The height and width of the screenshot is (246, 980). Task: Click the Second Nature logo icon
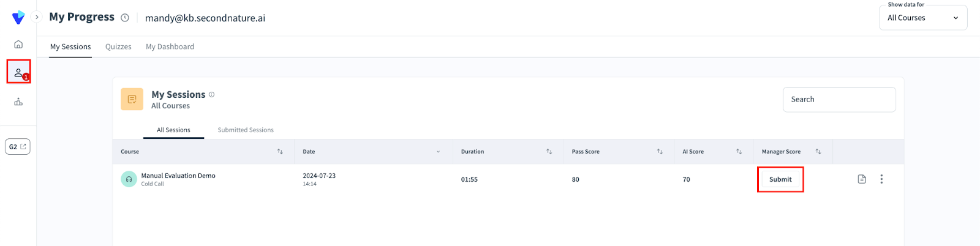coord(18,18)
